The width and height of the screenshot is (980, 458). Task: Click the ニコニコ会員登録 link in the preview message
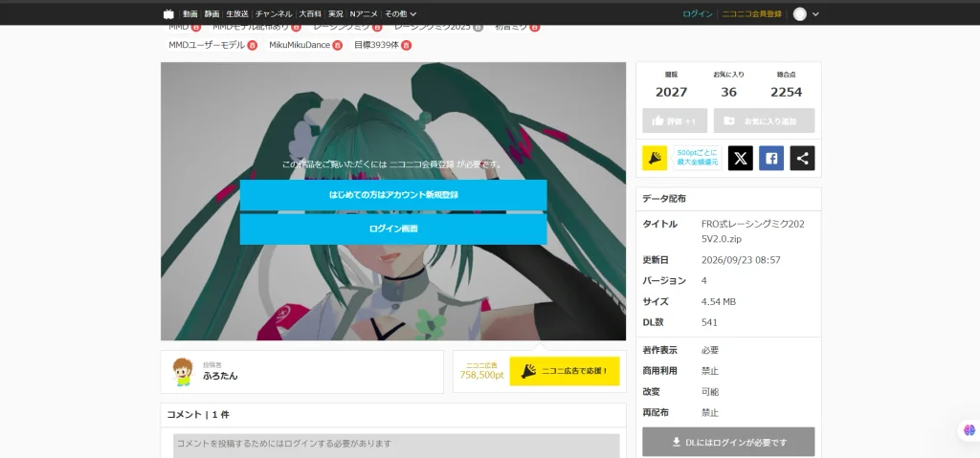(422, 165)
